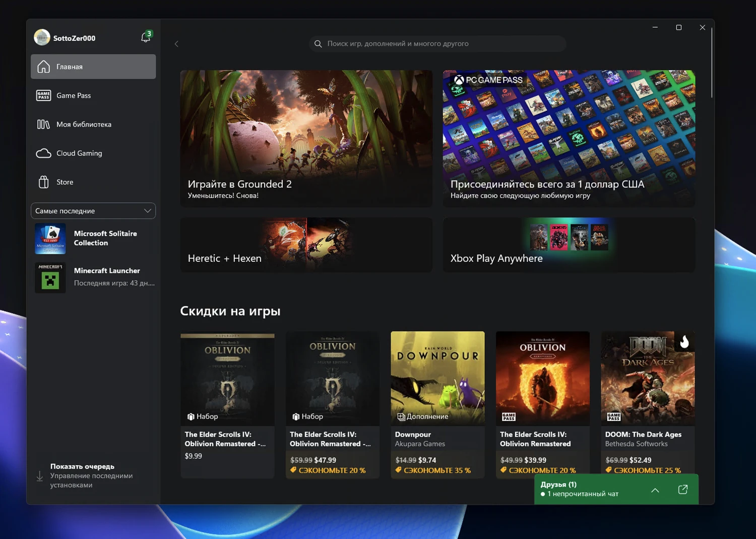Viewport: 756px width, 539px height.
Task: Open the Game Pass section in sidebar
Action: point(73,95)
